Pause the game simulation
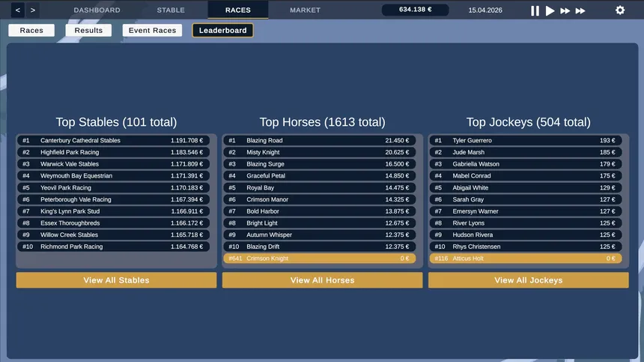 [x=535, y=10]
